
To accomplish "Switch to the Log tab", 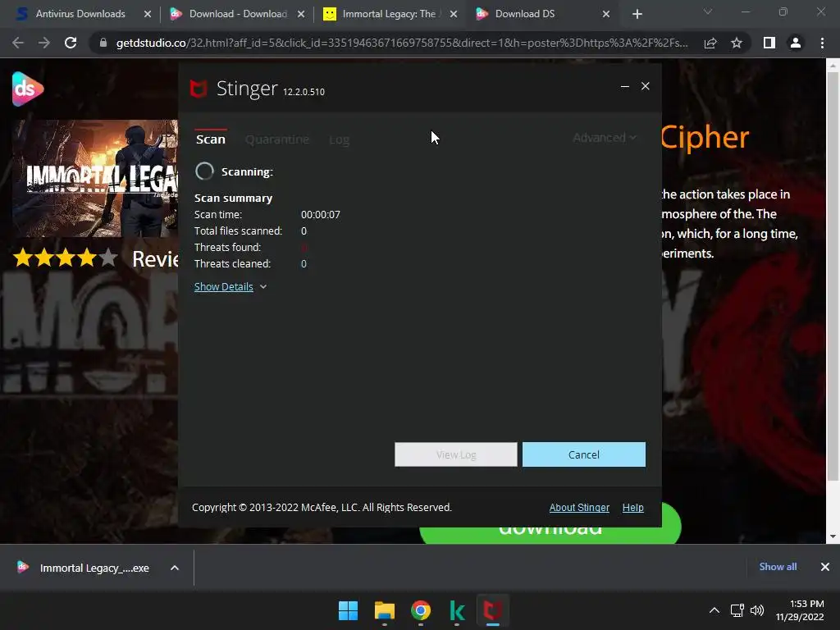I will (339, 139).
